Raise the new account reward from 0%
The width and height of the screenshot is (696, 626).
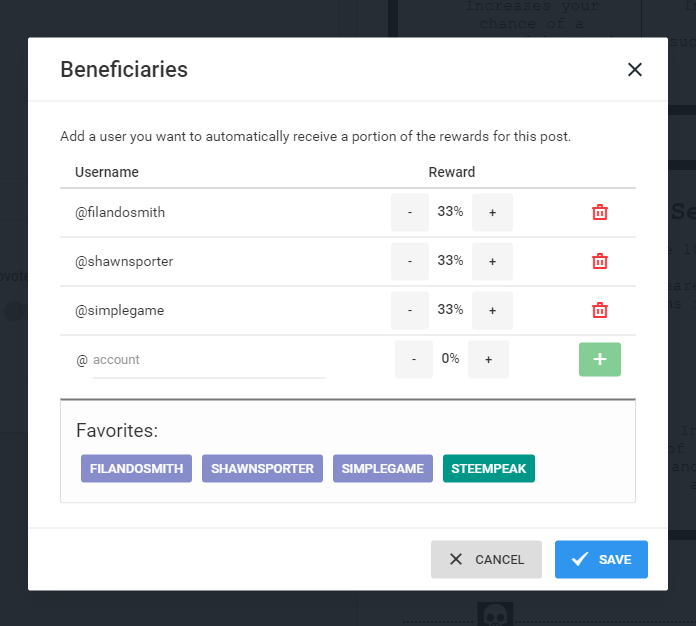pyautogui.click(x=488, y=359)
